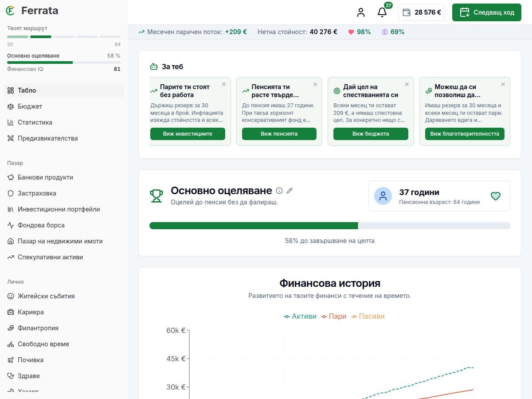Dismiss the Пенсията ти расте card

click(x=315, y=84)
